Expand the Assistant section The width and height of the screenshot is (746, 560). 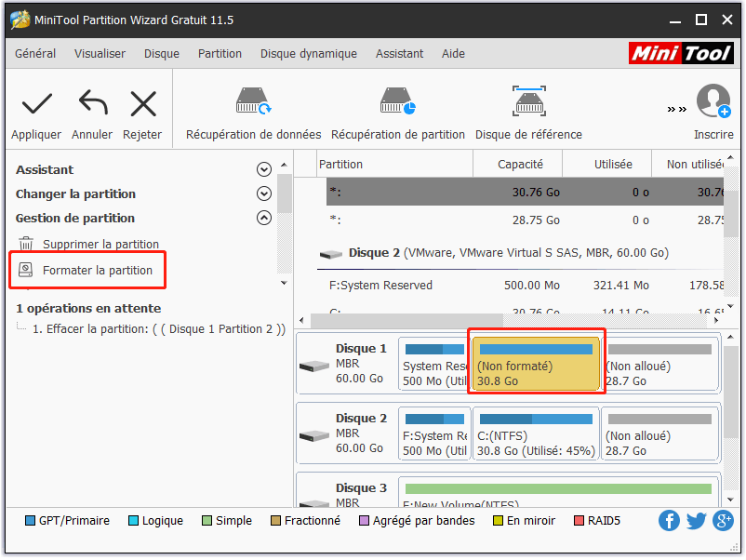(264, 169)
